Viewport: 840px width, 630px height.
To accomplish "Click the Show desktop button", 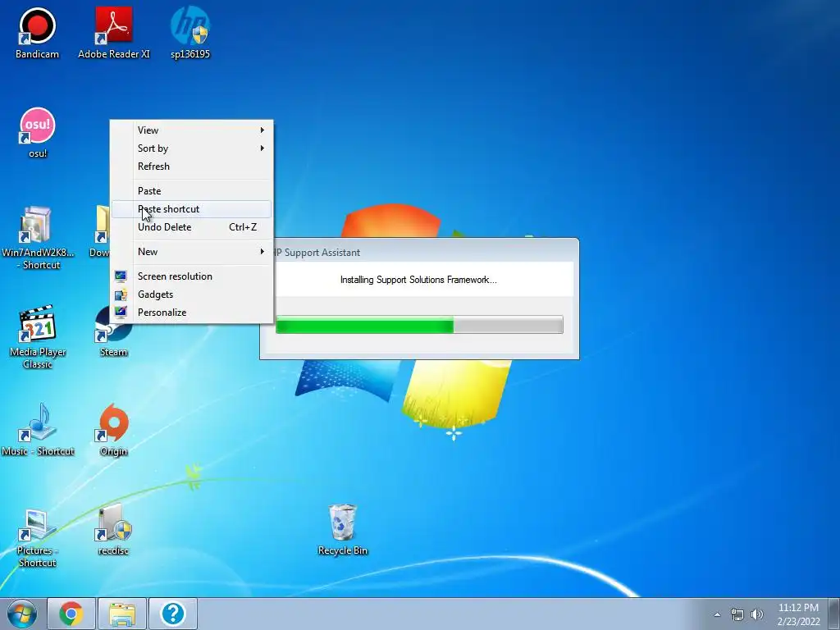I will pos(834,614).
